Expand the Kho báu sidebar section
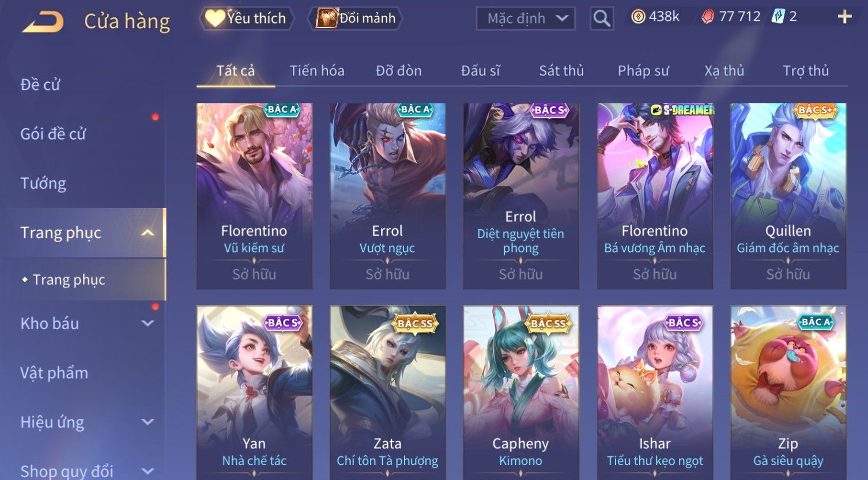 pyautogui.click(x=148, y=323)
